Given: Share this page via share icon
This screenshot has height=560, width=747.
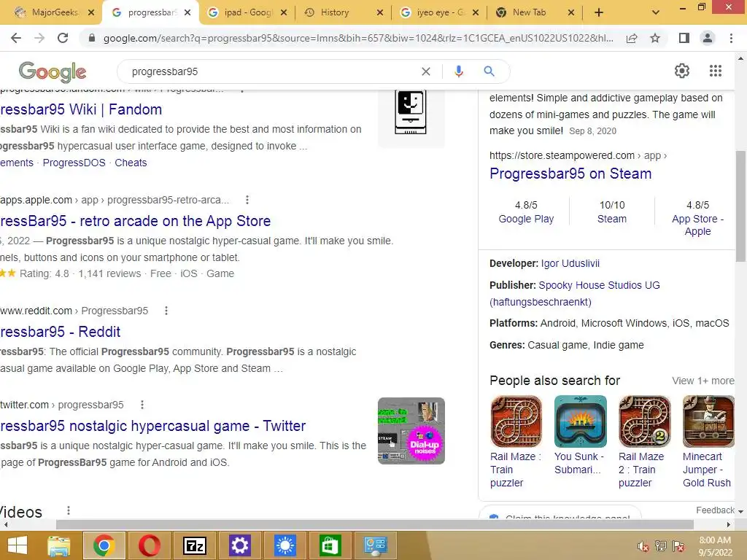Looking at the screenshot, I should (x=632, y=38).
